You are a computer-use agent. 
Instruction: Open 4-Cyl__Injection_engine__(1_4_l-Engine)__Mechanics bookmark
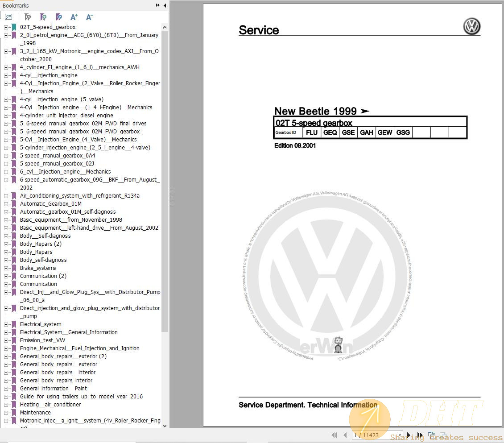click(x=86, y=108)
